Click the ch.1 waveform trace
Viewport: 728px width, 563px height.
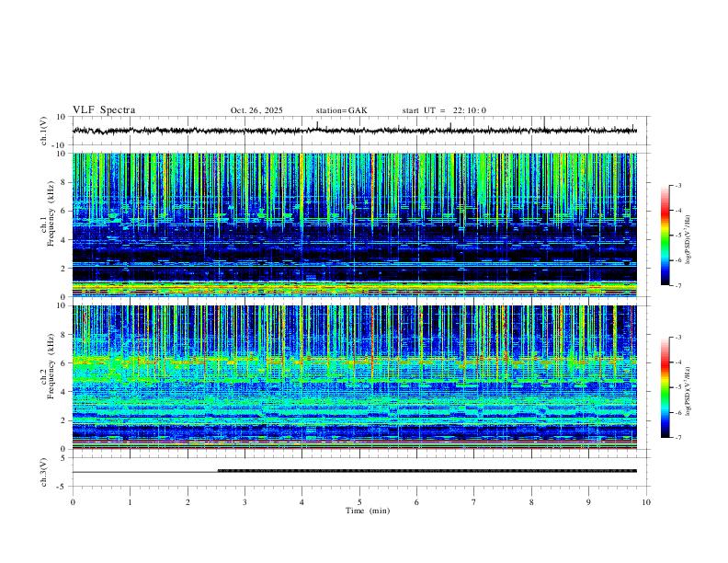click(355, 131)
